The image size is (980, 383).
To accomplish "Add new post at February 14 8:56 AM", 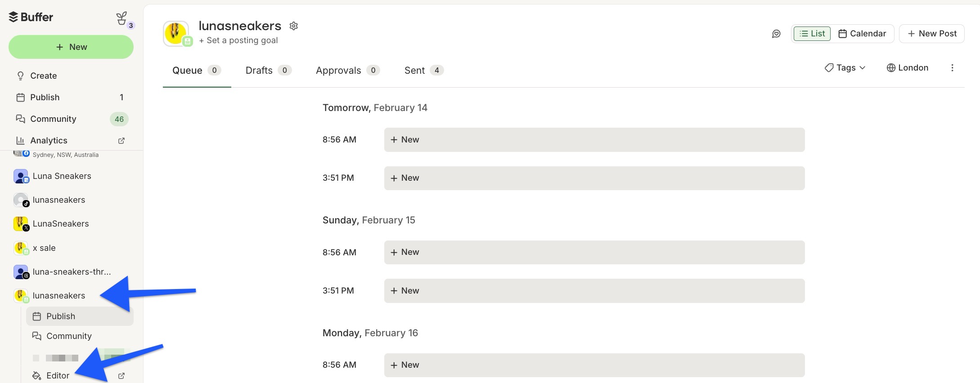I will pyautogui.click(x=594, y=140).
